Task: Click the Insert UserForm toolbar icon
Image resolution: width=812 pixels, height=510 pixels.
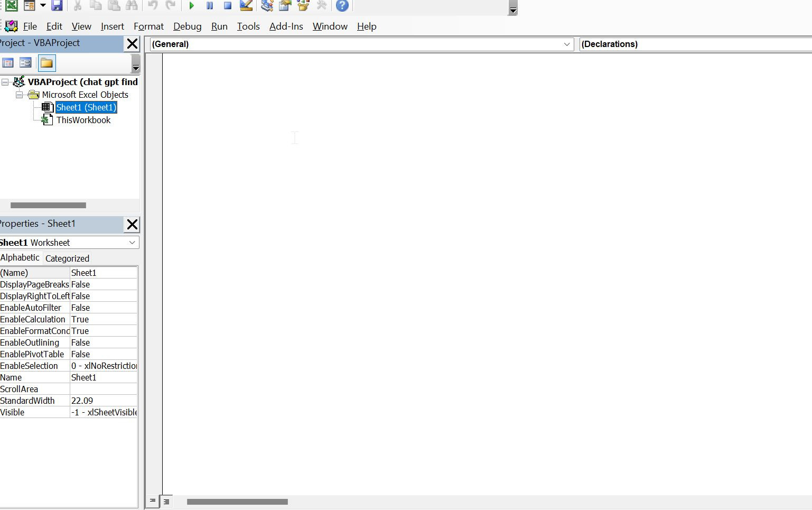Action: (x=30, y=6)
